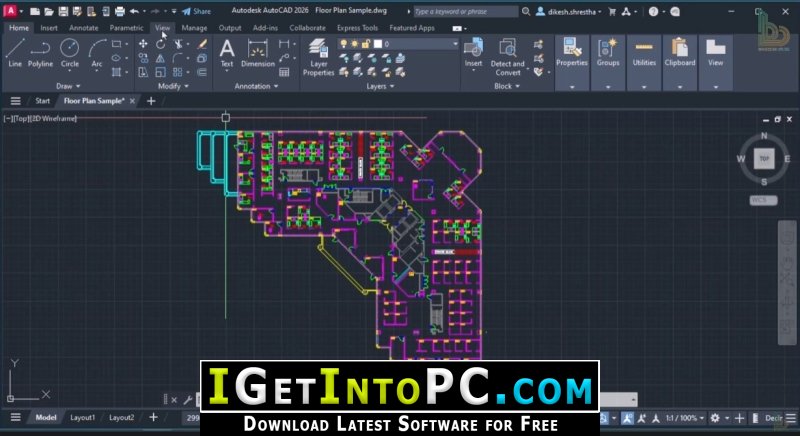Open the Manage ribbon tab

coord(194,28)
